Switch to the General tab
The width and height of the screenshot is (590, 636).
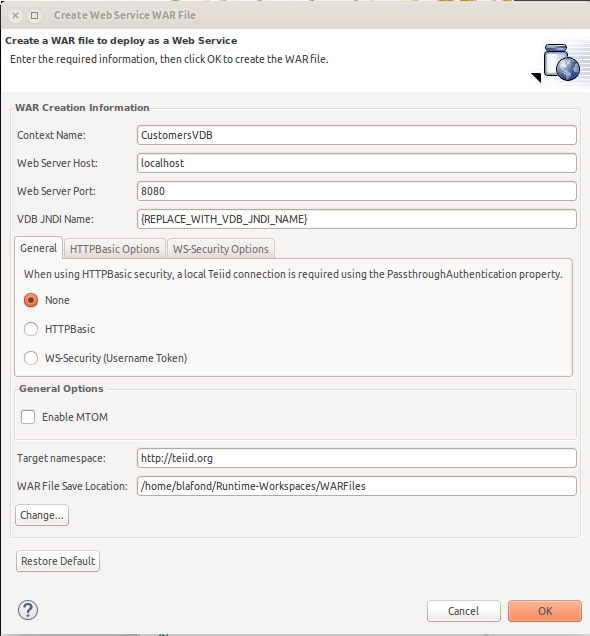coord(39,248)
